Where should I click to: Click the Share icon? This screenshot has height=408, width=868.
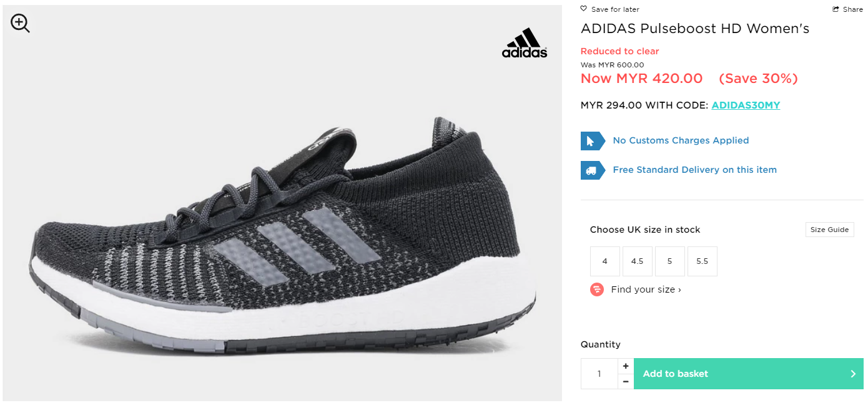pos(836,9)
